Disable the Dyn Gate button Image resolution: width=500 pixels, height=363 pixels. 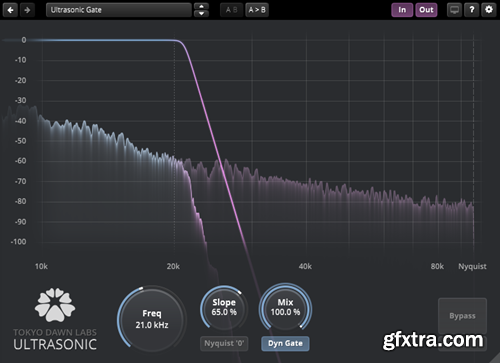(285, 343)
